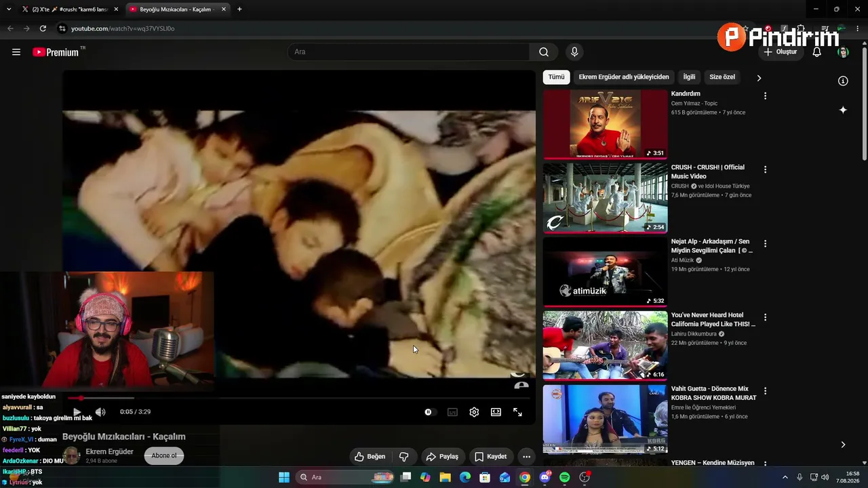The width and height of the screenshot is (868, 488).
Task: Expand the tab search dropdown
Action: [9, 9]
